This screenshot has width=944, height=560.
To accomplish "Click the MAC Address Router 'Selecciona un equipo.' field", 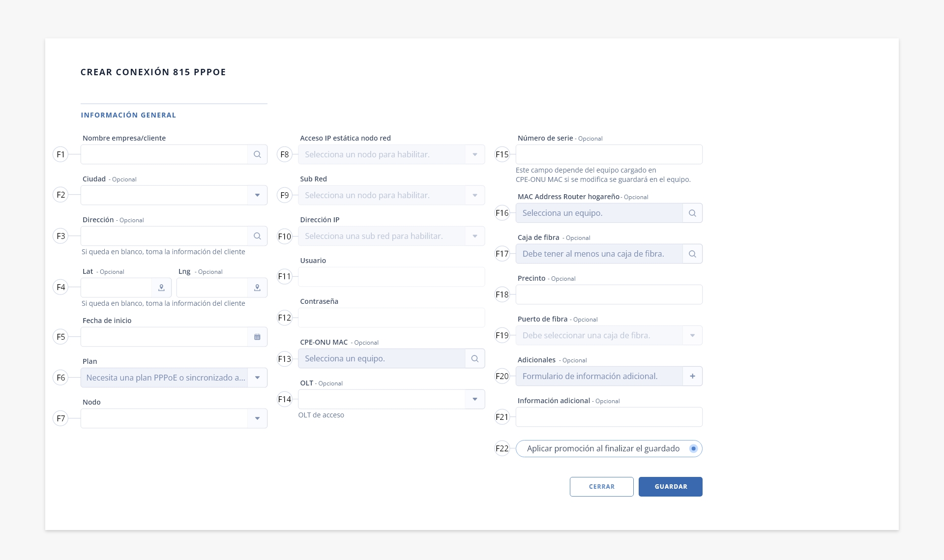I will 599,213.
